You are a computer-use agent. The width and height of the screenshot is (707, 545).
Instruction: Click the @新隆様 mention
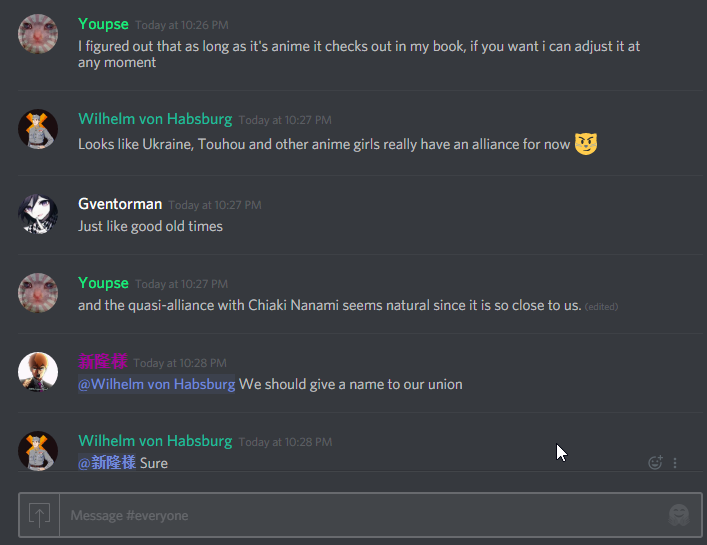(107, 463)
